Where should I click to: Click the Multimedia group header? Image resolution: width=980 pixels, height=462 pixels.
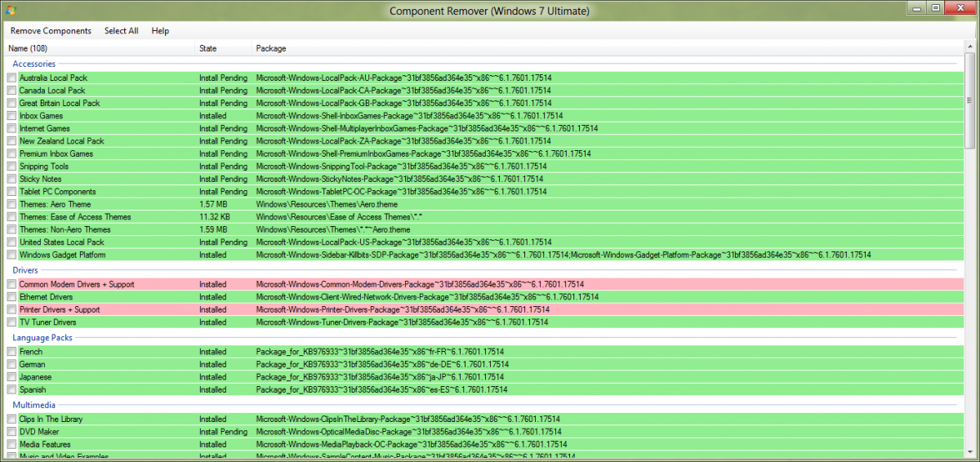coord(33,405)
